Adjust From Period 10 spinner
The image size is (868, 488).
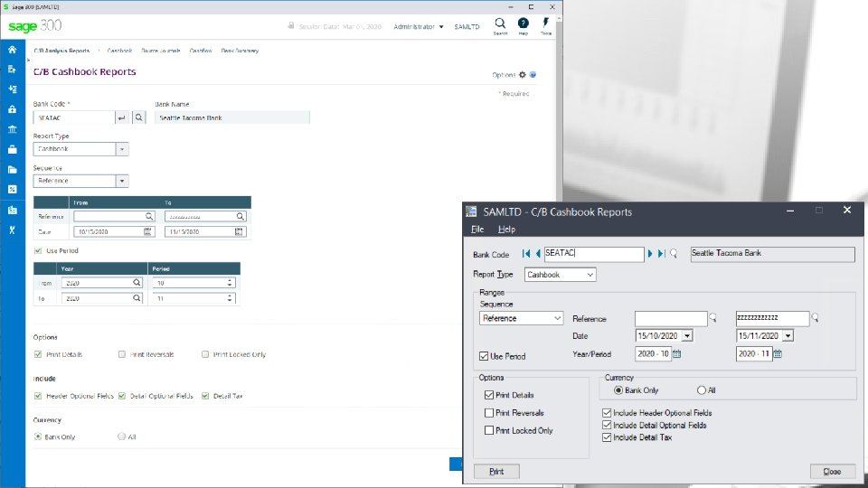[230, 283]
